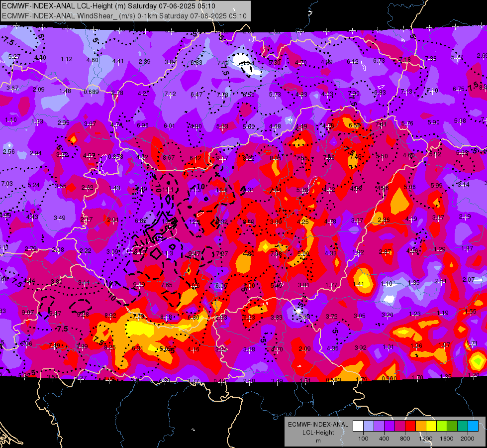
Task: Click the grid value '8.25'
Action: click(110, 347)
